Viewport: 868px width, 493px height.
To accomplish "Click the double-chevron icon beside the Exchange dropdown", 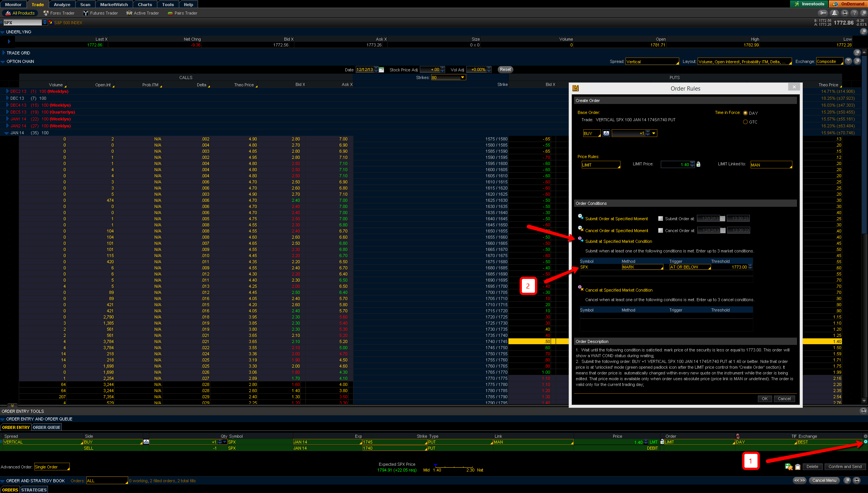I will [848, 61].
